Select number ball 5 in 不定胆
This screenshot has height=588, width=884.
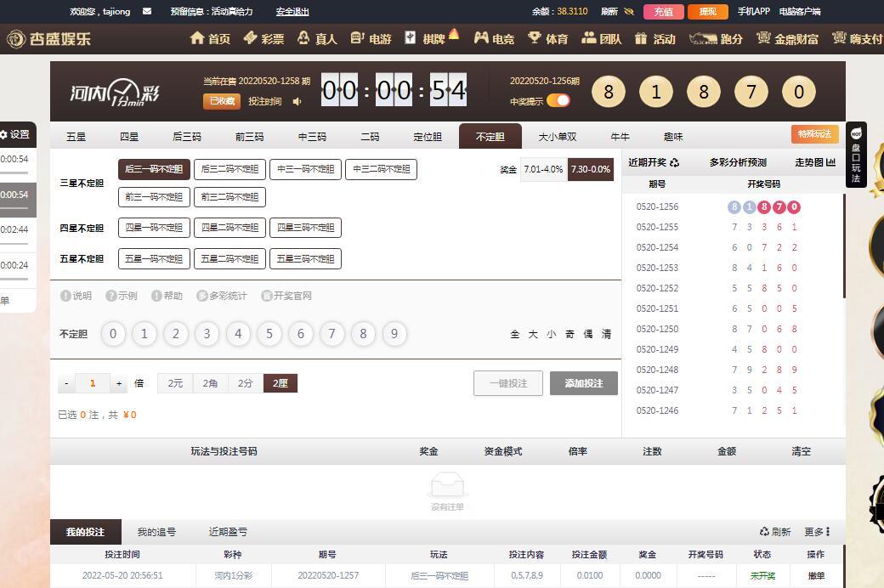269,334
